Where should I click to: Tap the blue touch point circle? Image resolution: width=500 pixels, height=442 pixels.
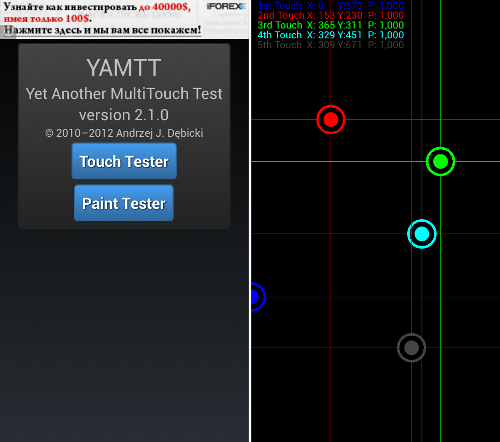pyautogui.click(x=258, y=297)
